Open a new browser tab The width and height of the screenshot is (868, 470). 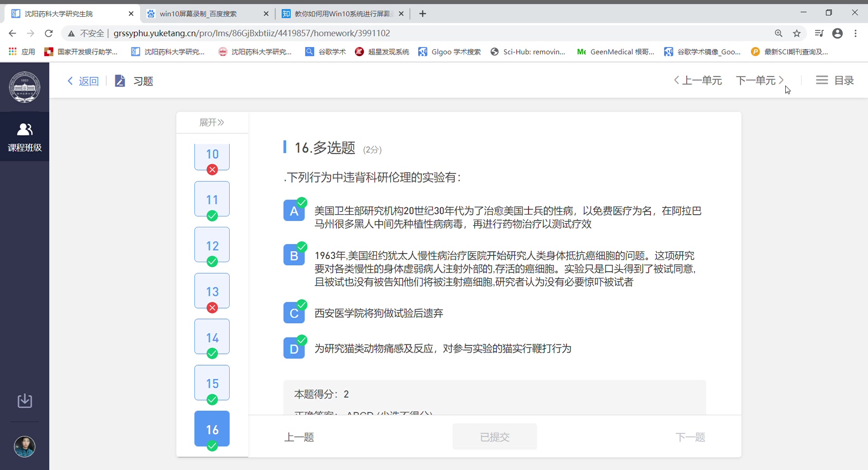coord(423,14)
